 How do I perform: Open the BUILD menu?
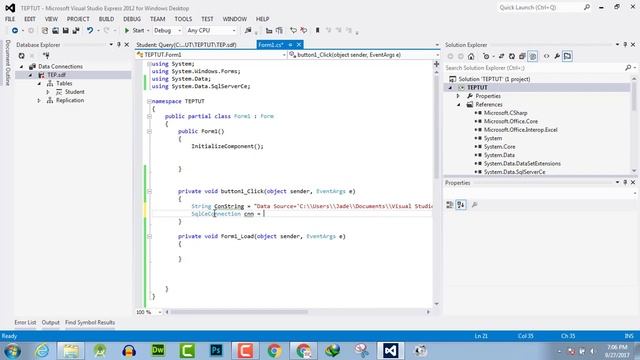(106, 19)
